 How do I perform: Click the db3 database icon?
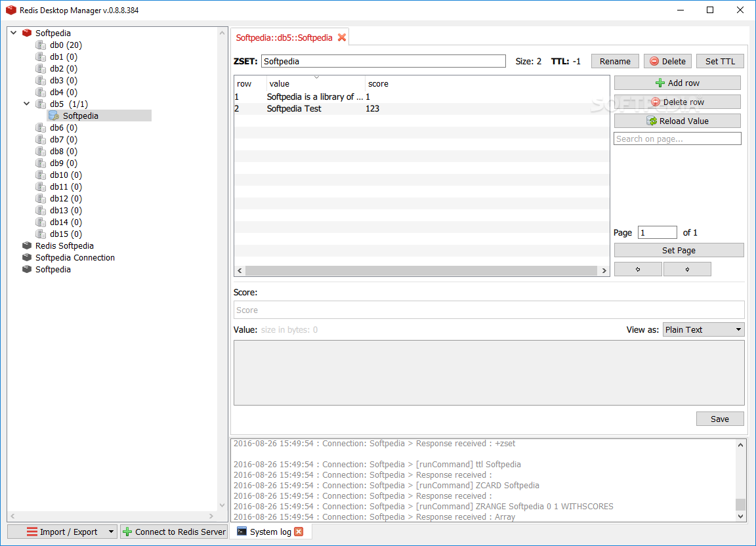click(41, 80)
